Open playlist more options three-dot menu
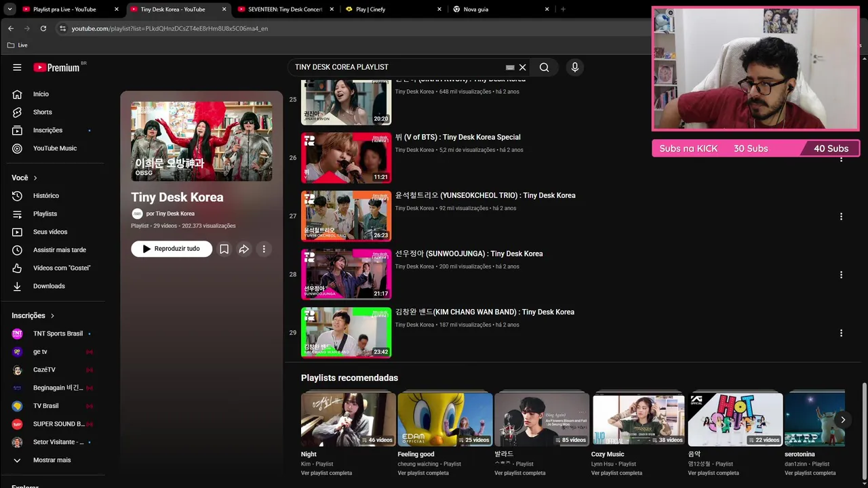This screenshot has width=868, height=488. (264, 249)
